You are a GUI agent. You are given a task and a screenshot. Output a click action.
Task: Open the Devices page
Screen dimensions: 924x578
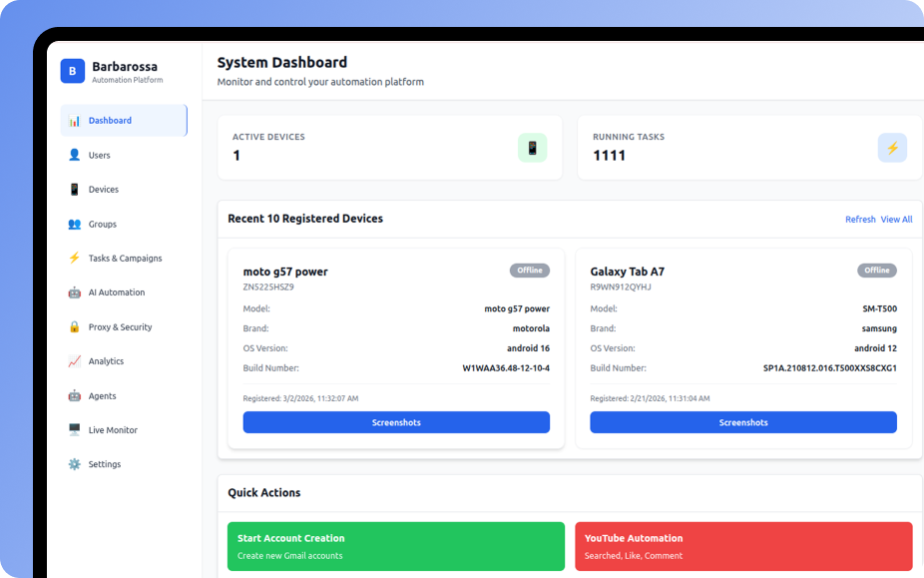(x=124, y=190)
